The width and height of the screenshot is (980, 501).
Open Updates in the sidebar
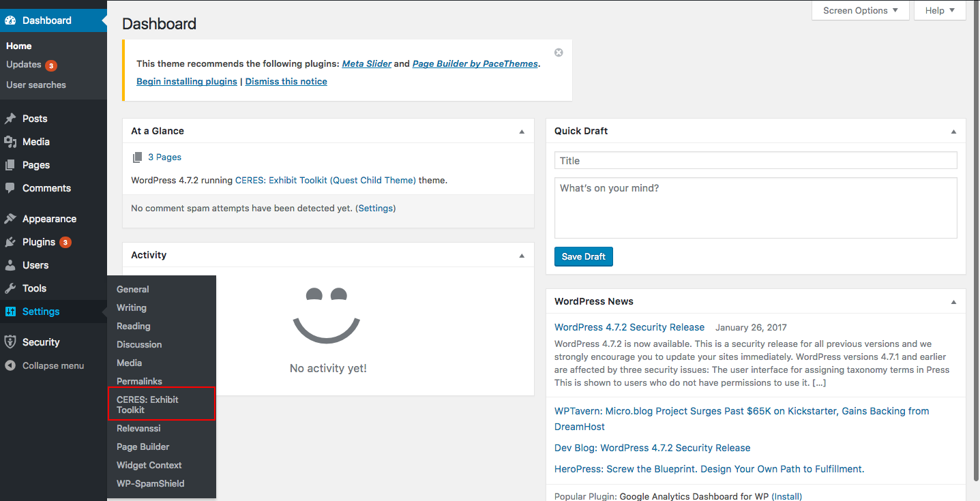[x=24, y=64]
